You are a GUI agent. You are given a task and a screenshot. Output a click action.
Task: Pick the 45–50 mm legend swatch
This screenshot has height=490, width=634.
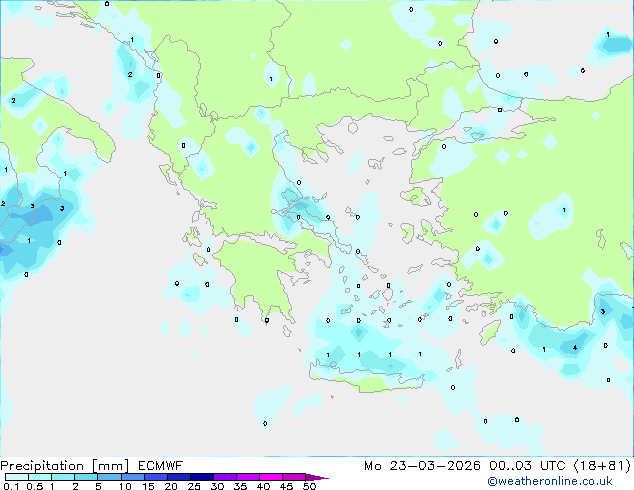point(294,477)
